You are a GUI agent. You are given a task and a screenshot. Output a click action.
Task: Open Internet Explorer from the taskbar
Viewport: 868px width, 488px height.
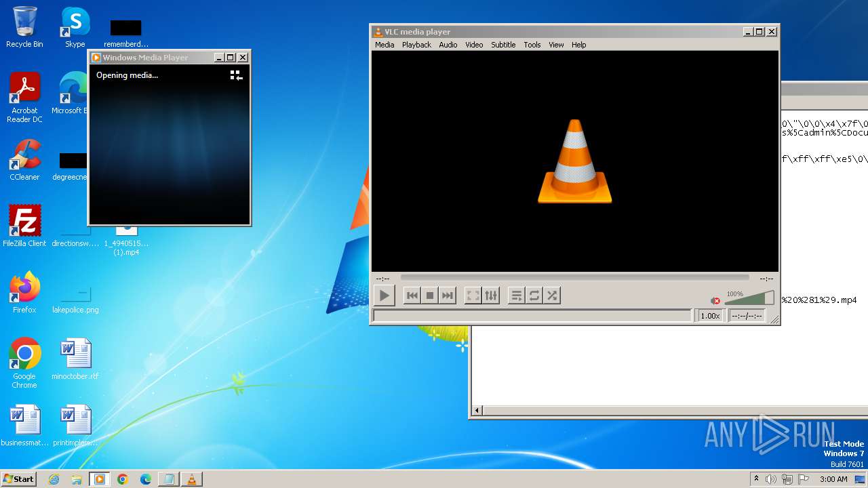(x=54, y=479)
